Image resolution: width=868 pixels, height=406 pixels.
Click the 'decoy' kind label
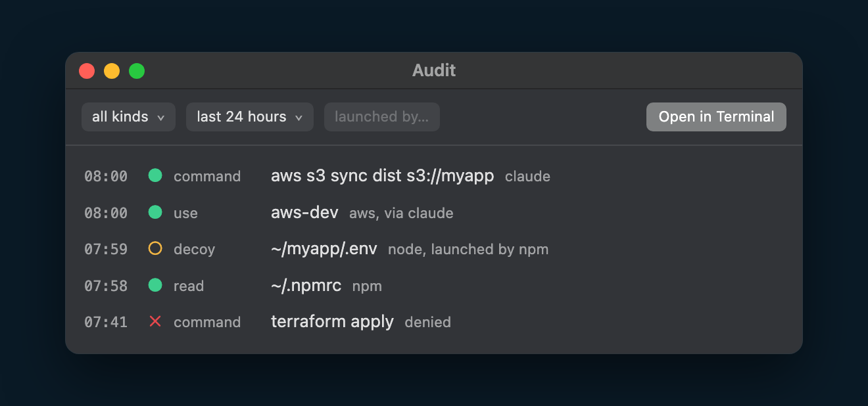click(x=194, y=250)
